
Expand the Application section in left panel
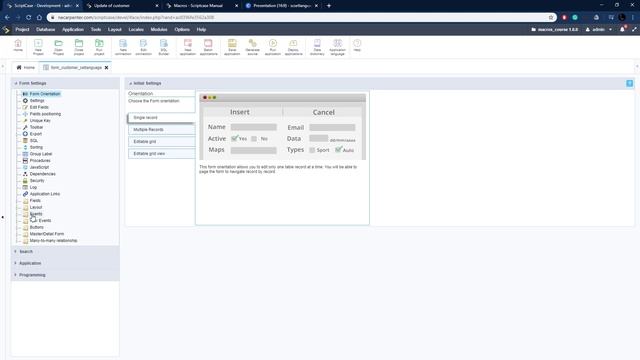(30, 263)
